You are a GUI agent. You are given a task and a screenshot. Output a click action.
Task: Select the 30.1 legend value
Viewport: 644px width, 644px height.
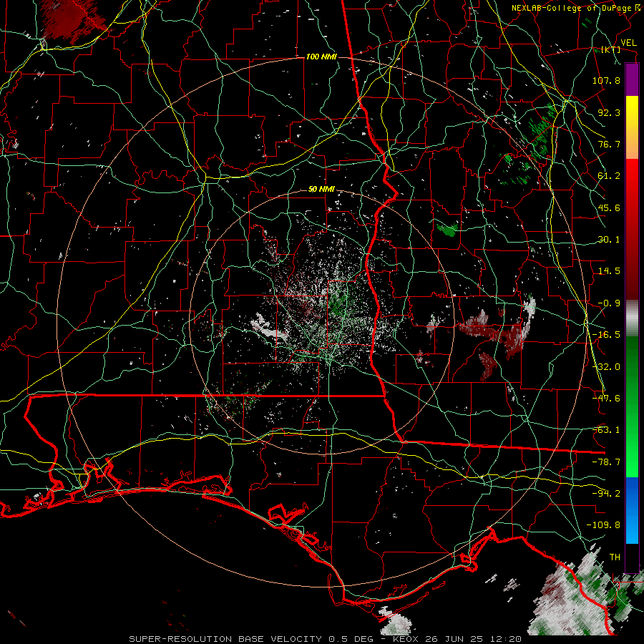click(x=609, y=239)
